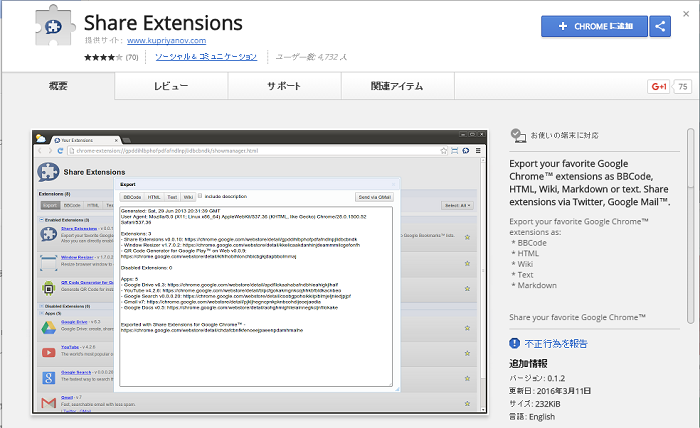The width and height of the screenshot is (700, 428).
Task: Open the ソーシャル＆コミュニケーション category link
Action: pos(206,57)
